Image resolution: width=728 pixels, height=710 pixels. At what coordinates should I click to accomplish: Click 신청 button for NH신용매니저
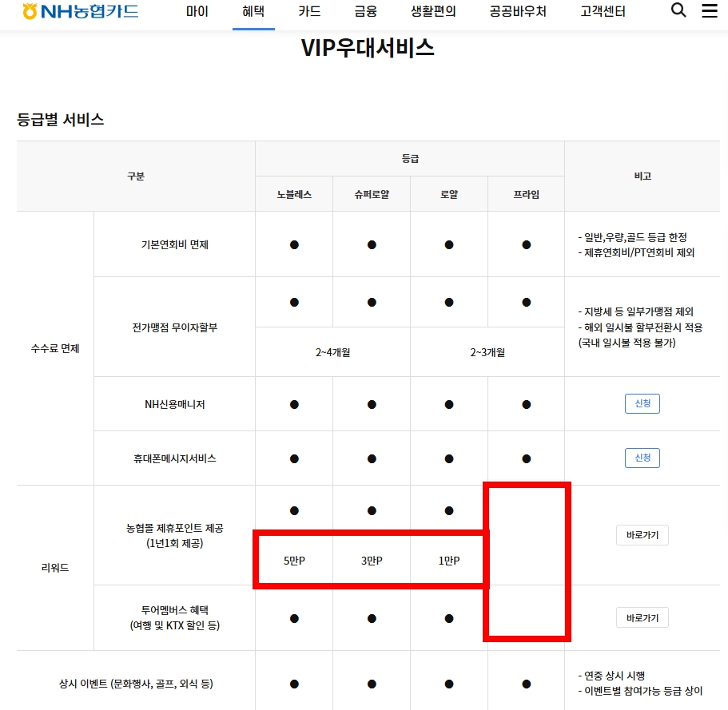(x=642, y=403)
